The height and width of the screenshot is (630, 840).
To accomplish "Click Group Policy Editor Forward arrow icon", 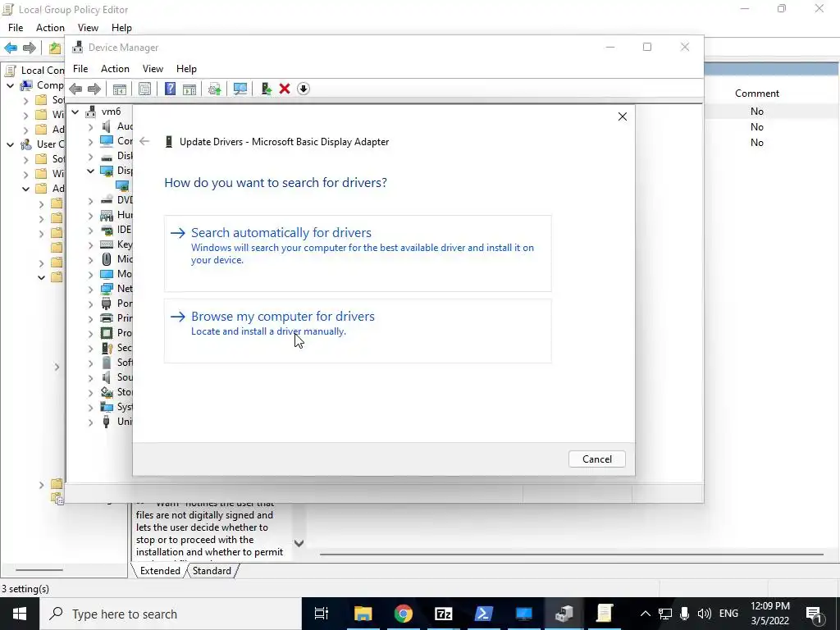I will point(29,48).
